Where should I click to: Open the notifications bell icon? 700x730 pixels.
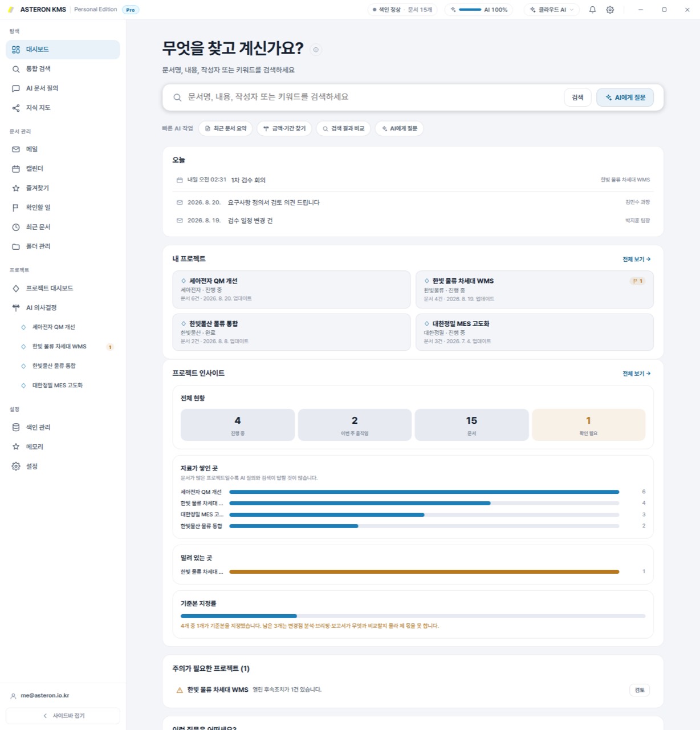pos(592,10)
